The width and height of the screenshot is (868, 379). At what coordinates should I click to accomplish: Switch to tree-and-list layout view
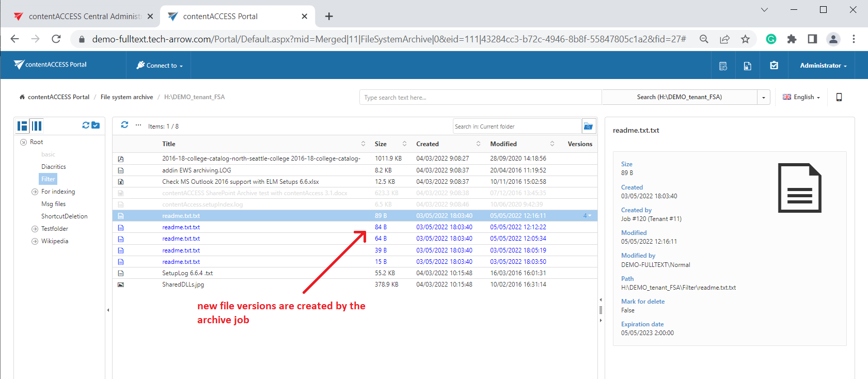(x=22, y=126)
